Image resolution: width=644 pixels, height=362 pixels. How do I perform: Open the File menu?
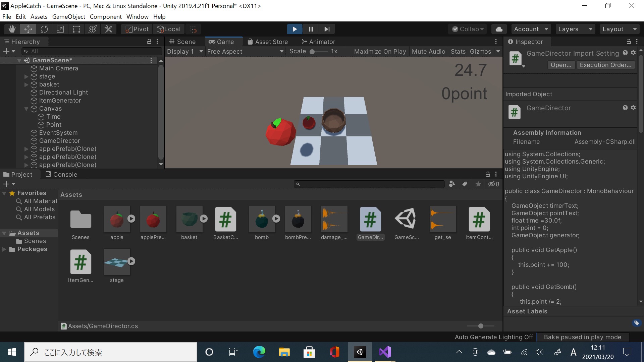(x=7, y=16)
